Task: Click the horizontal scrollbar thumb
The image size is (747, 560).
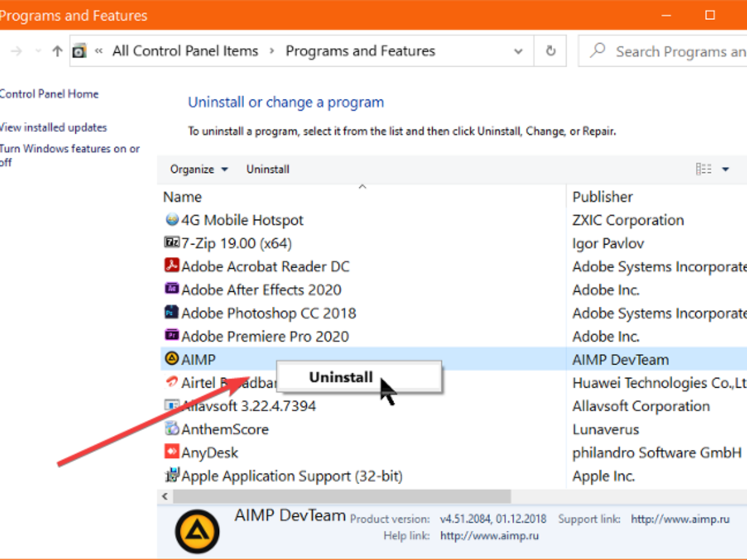Action: (341, 497)
